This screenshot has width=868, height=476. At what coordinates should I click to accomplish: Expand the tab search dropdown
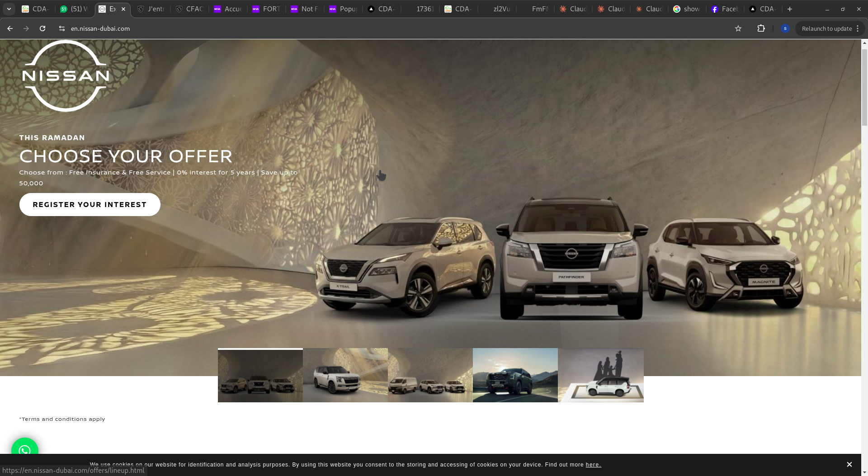coord(9,9)
